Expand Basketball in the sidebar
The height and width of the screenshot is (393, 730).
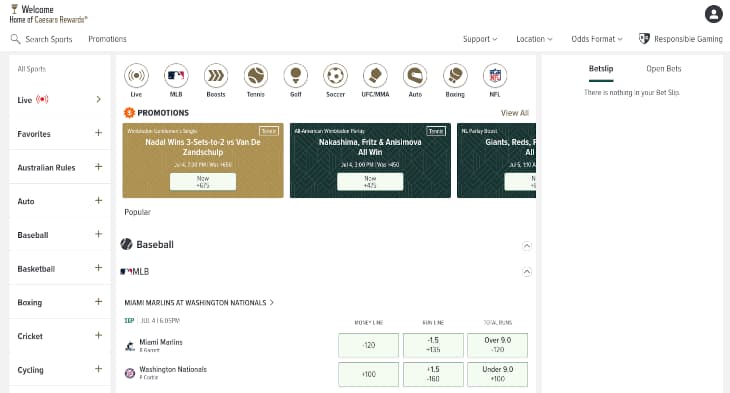tap(98, 268)
